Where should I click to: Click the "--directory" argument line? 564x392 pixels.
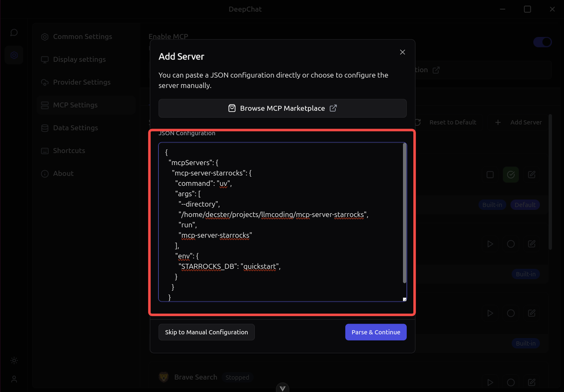[199, 204]
